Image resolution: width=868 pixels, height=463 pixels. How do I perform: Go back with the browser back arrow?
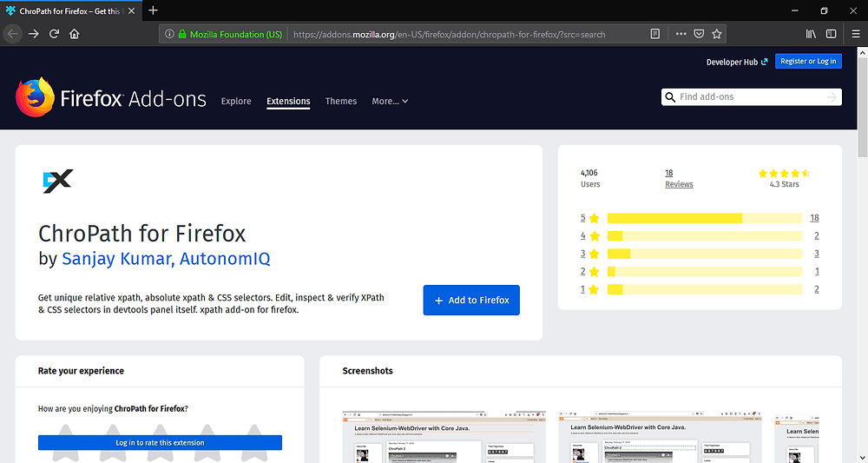pyautogui.click(x=12, y=34)
